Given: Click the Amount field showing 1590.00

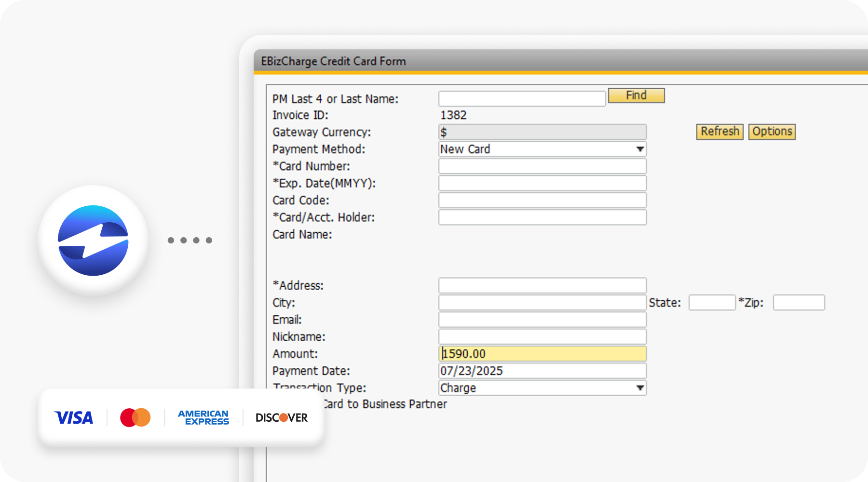Looking at the screenshot, I should click(542, 354).
